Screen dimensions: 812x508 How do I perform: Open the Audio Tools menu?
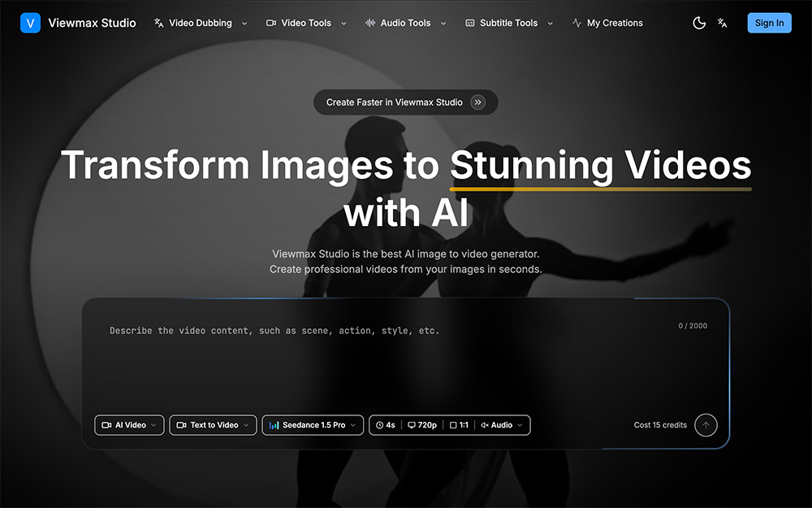pos(405,23)
